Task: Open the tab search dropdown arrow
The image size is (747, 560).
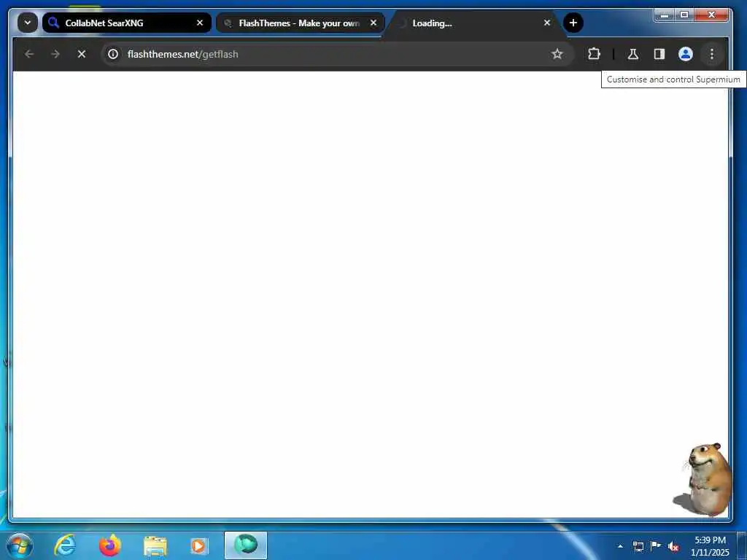Action: 28,23
